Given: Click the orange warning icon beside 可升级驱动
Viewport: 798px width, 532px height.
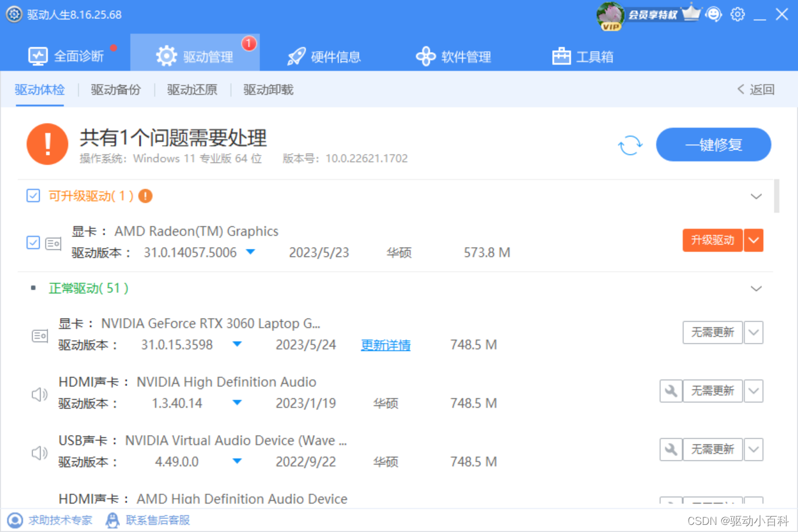Looking at the screenshot, I should 145,196.
